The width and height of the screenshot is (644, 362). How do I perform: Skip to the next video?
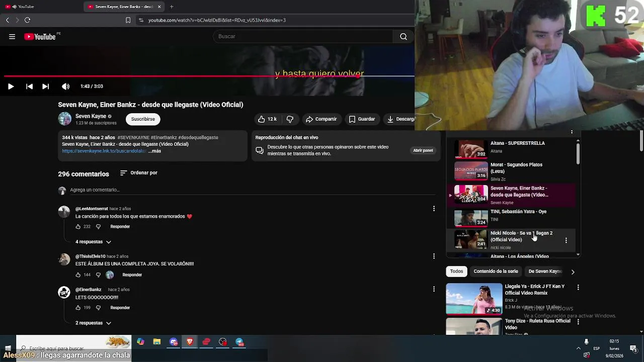[45, 86]
